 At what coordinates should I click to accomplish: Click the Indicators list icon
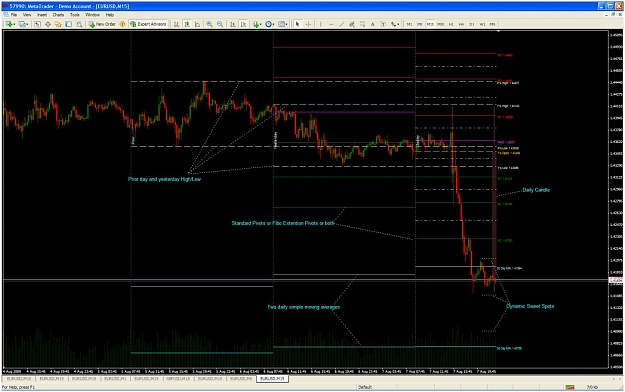tap(255, 24)
